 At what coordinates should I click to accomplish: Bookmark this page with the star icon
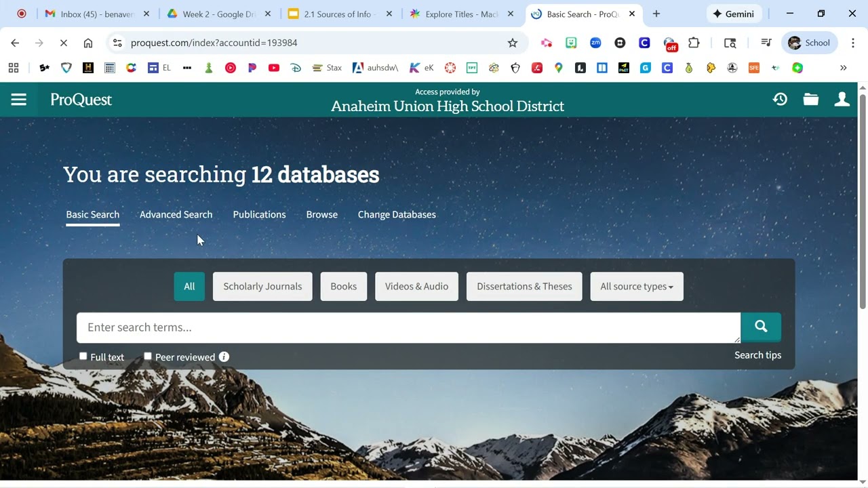tap(513, 43)
